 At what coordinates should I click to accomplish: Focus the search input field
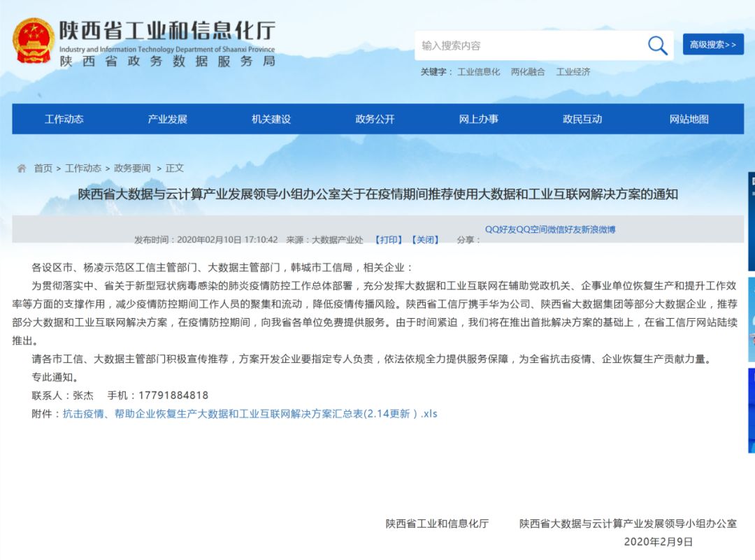point(530,46)
